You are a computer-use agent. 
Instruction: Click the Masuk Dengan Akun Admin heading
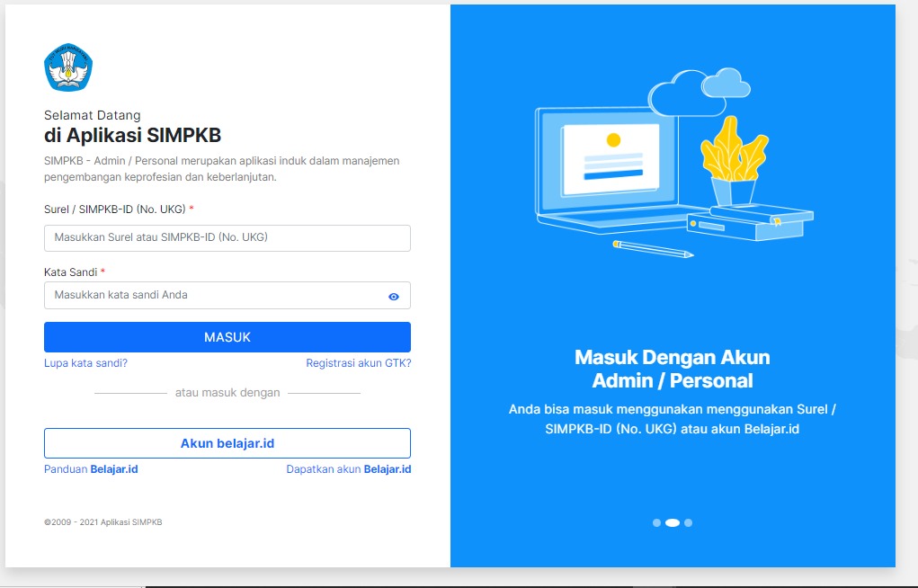672,357
